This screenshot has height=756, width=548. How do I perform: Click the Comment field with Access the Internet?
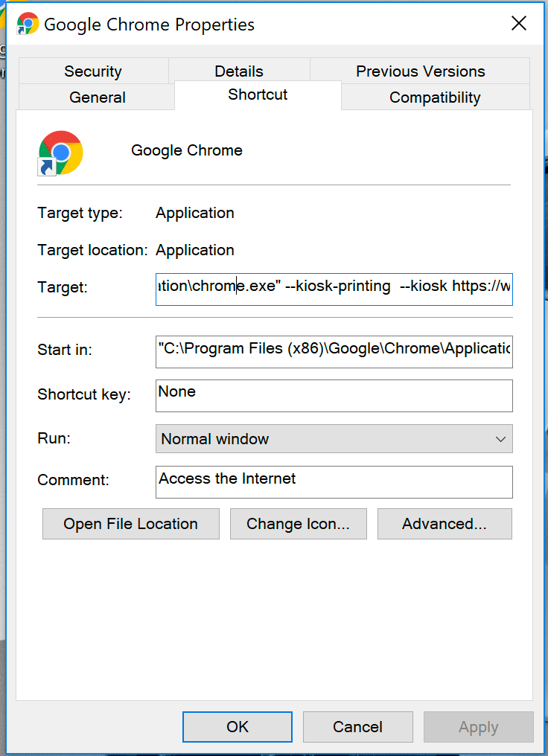tap(334, 481)
